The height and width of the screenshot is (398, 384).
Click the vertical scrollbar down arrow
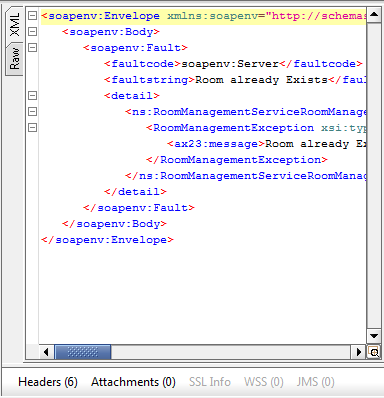pos(374,336)
